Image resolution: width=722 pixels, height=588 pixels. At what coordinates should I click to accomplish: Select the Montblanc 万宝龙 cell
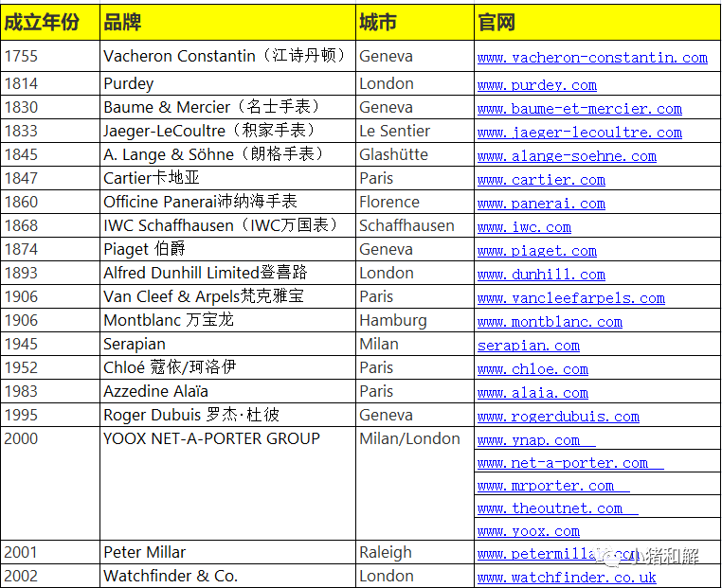[x=228, y=320]
